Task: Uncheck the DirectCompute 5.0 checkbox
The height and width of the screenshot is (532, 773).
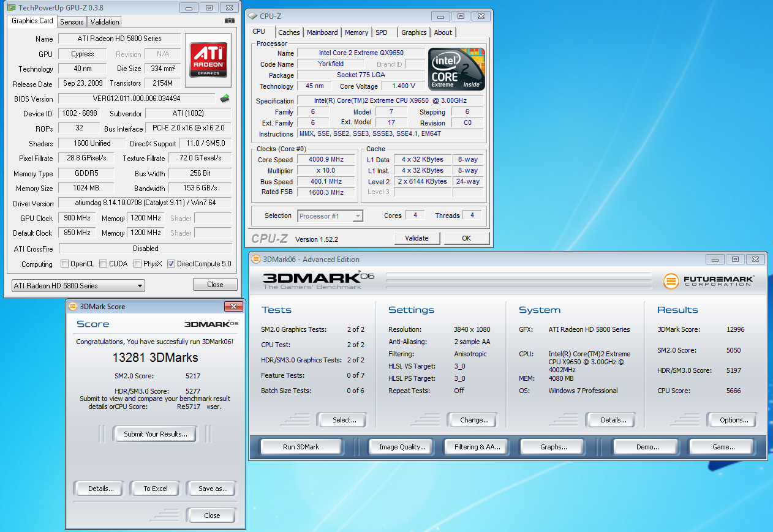Action: pos(171,264)
